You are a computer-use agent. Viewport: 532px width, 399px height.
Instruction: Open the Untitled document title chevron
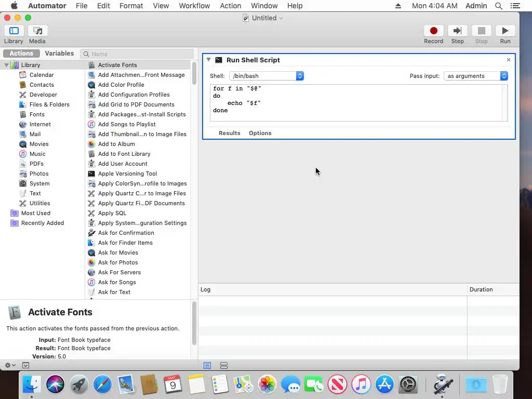point(281,18)
